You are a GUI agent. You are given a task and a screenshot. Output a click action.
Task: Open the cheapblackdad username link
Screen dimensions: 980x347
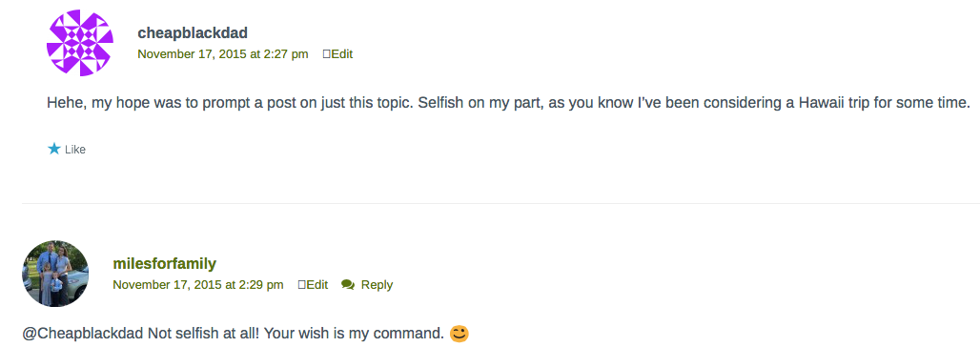tap(193, 32)
